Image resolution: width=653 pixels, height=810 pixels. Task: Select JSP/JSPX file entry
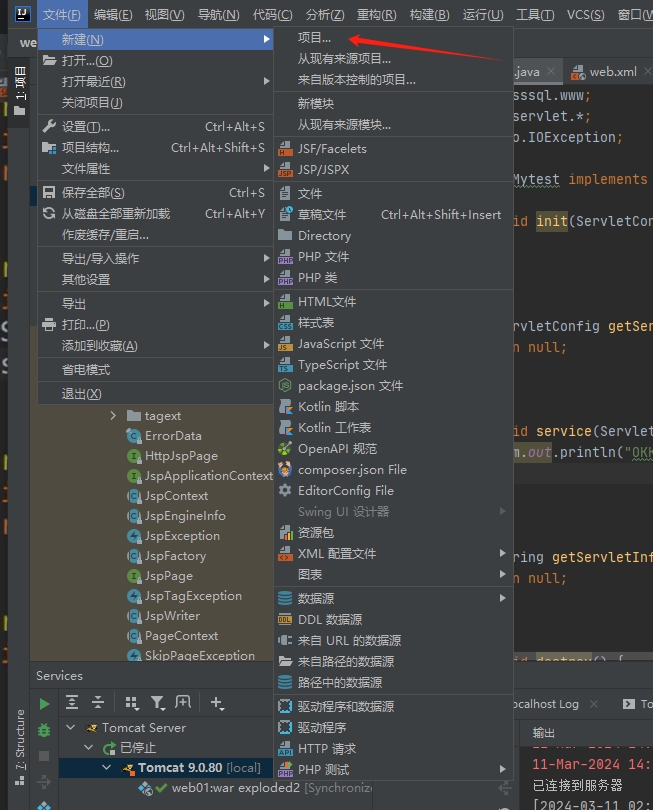pyautogui.click(x=393, y=169)
